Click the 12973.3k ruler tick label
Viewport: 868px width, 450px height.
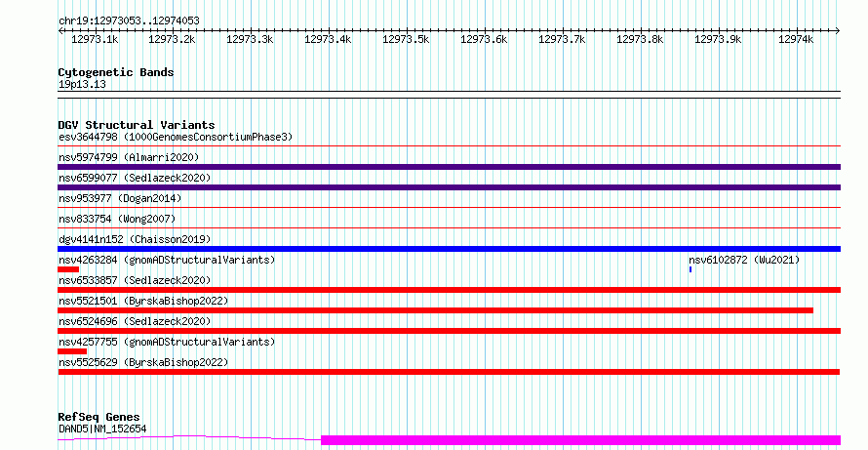[x=250, y=39]
